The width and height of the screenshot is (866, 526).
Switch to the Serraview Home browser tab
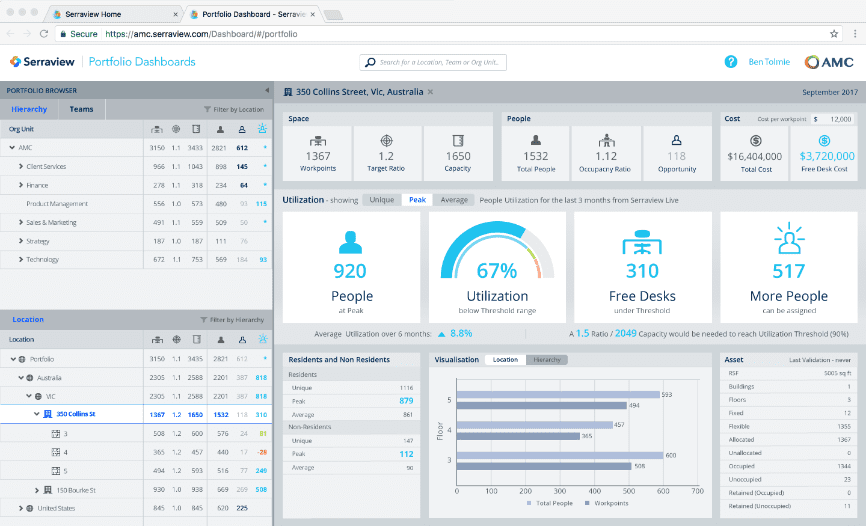pos(90,14)
